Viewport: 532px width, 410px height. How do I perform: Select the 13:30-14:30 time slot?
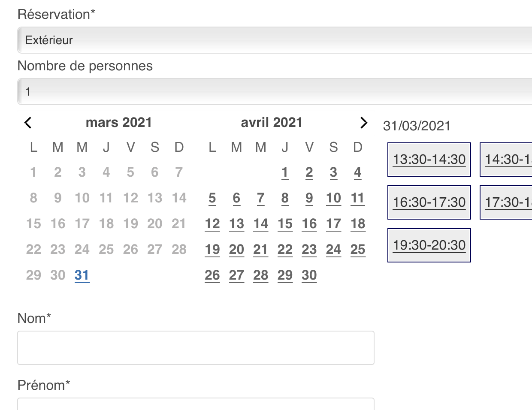click(429, 160)
